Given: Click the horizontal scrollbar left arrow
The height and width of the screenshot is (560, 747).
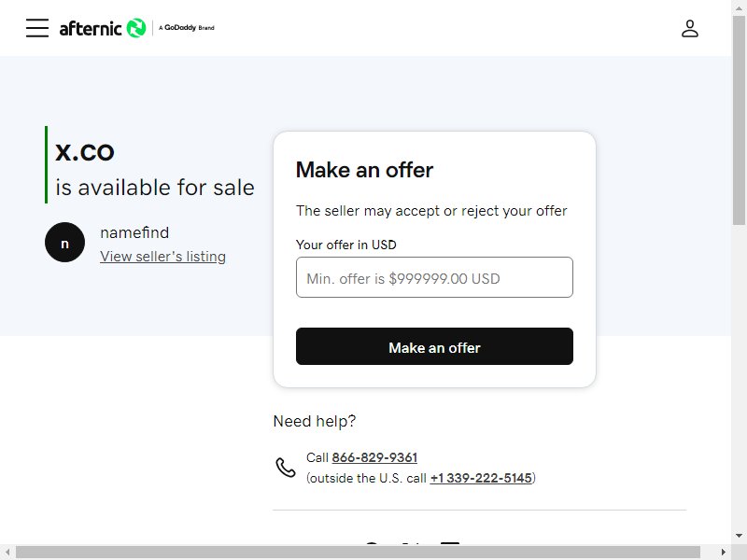Looking at the screenshot, I should pos(7,552).
